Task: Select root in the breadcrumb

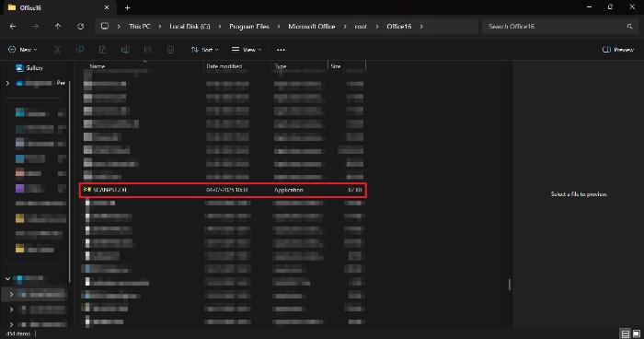Action: pos(361,27)
